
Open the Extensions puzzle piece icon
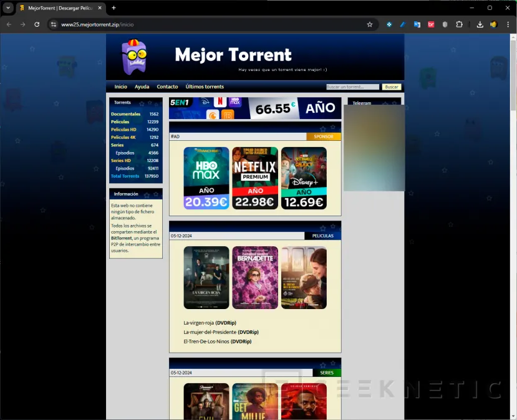click(460, 24)
